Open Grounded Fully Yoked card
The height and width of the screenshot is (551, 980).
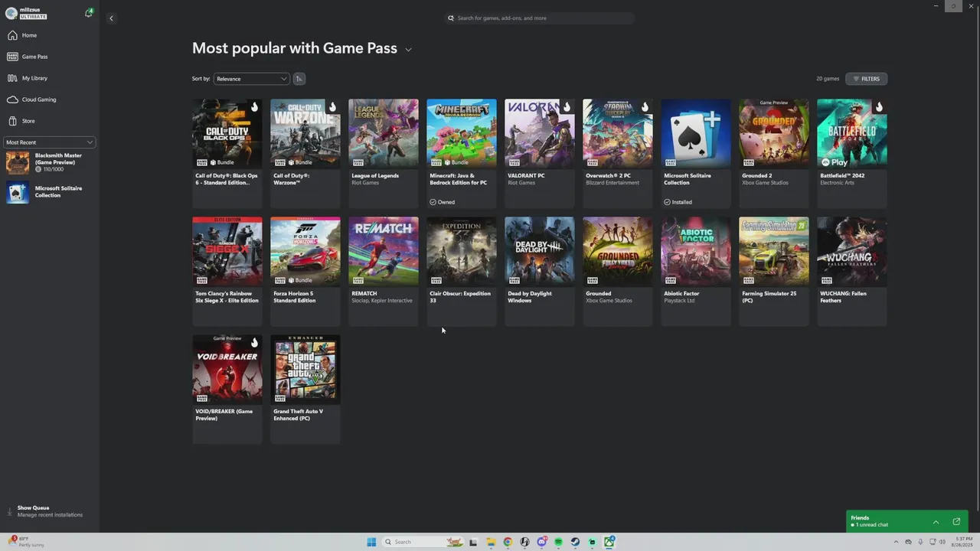tap(618, 271)
